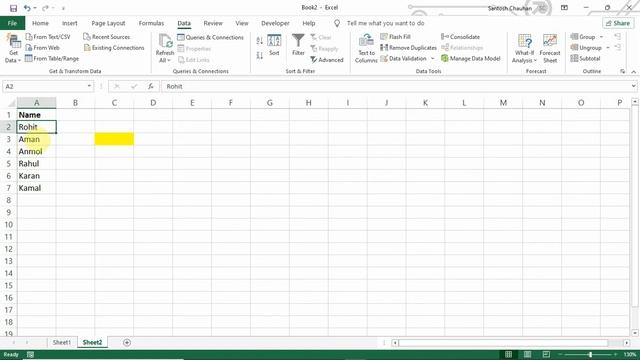Viewport: 640px width, 360px height.
Task: Select the cell containing Kamal
Action: tap(36, 188)
